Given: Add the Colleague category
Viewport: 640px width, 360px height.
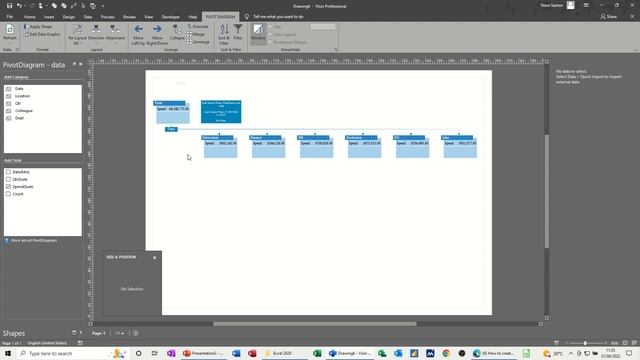Looking at the screenshot, I should click(x=23, y=111).
